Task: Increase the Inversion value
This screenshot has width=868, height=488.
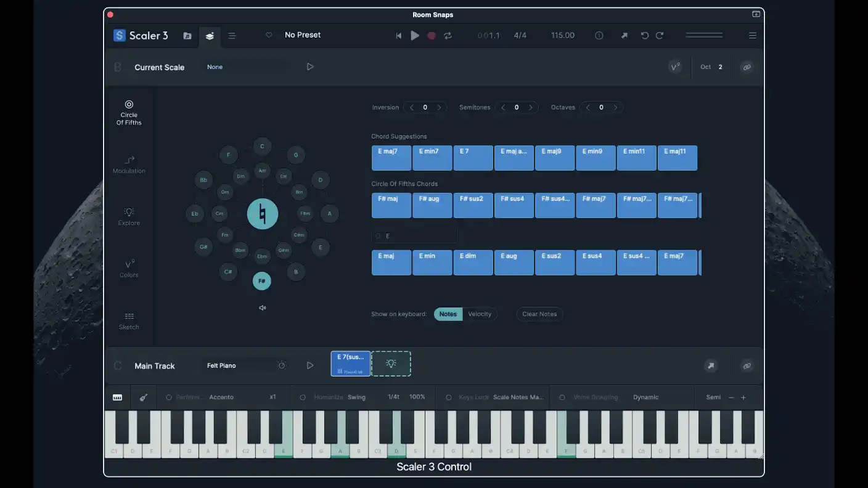Action: [439, 107]
